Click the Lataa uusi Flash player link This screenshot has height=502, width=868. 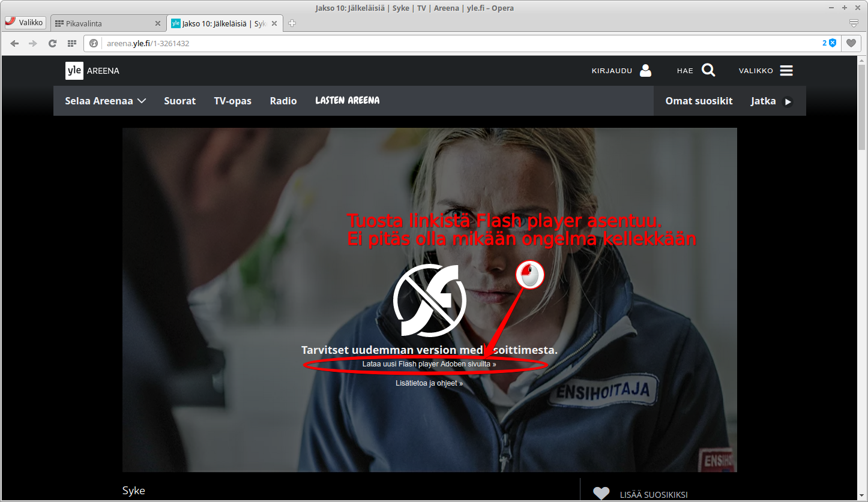(x=429, y=364)
